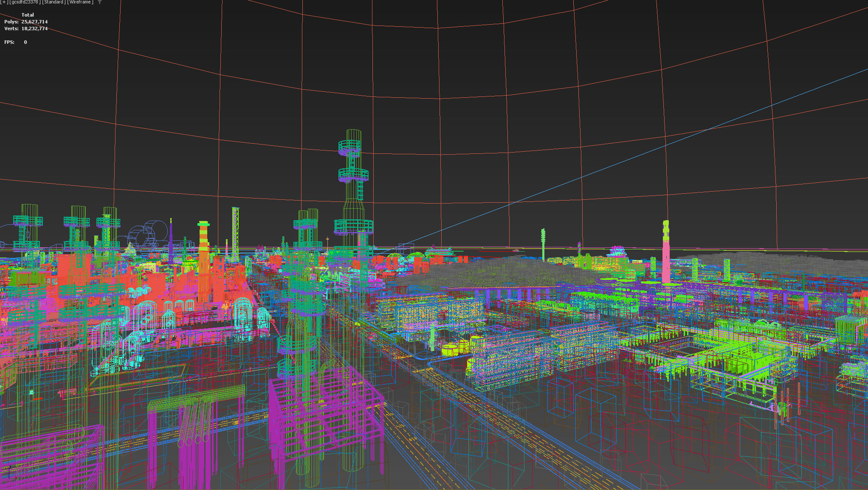Open the Wireframe shading mode menu
The image size is (868, 490).
click(x=80, y=2)
